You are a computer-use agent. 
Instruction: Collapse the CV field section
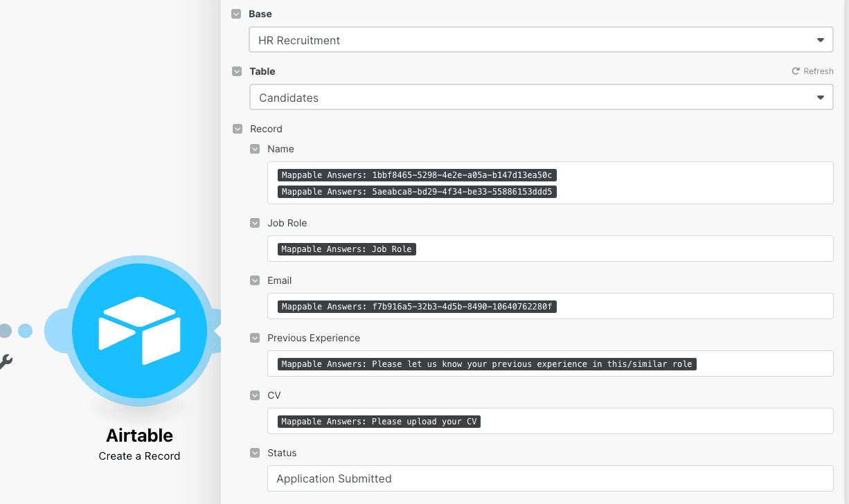click(254, 395)
